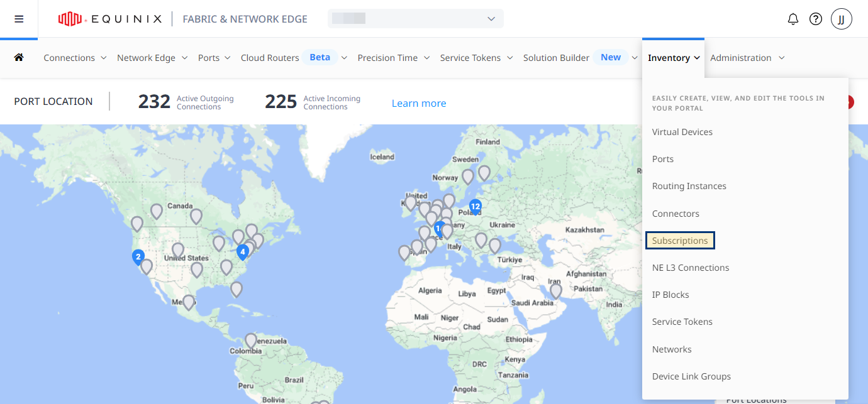Click the map cluster marker labeled 4
The image size is (868, 404).
(x=243, y=253)
